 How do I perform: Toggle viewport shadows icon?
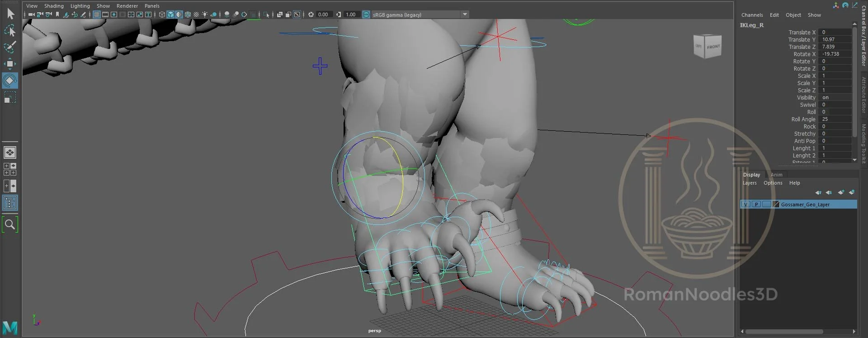click(x=213, y=14)
